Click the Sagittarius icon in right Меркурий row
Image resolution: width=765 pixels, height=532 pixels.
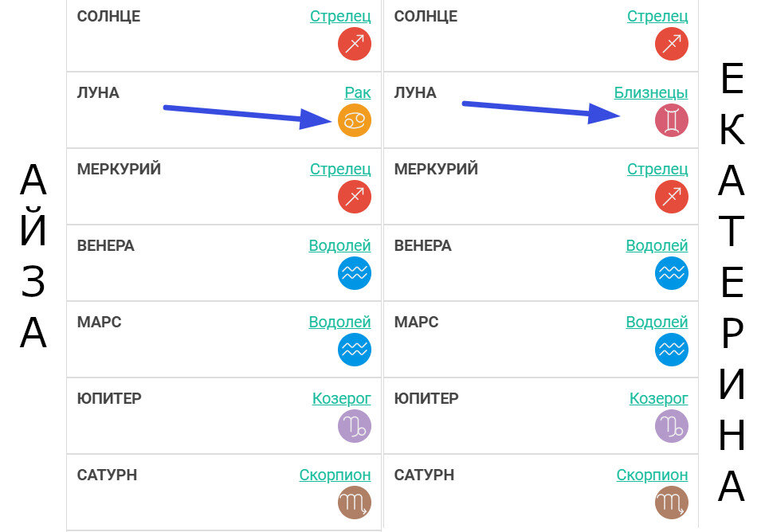click(x=671, y=197)
